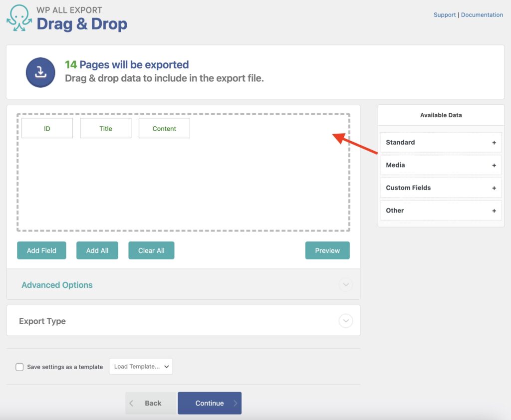511x420 pixels.
Task: Open the Documentation link
Action: coord(482,14)
